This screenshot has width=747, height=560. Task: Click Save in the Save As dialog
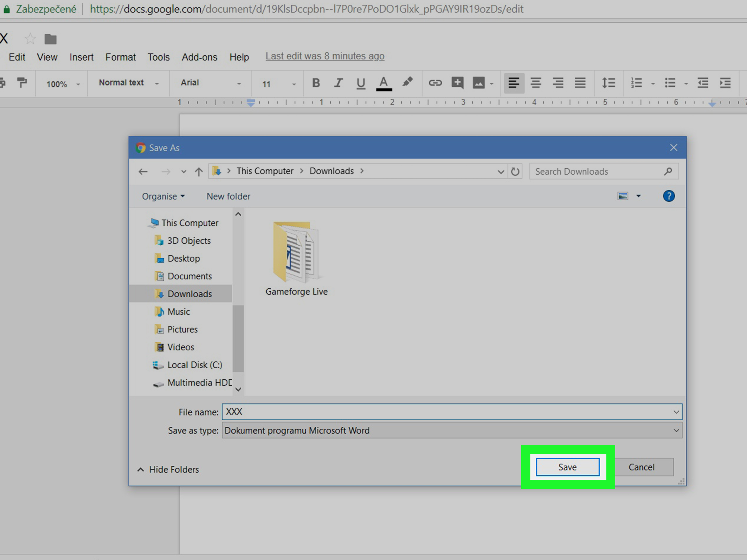pyautogui.click(x=568, y=467)
